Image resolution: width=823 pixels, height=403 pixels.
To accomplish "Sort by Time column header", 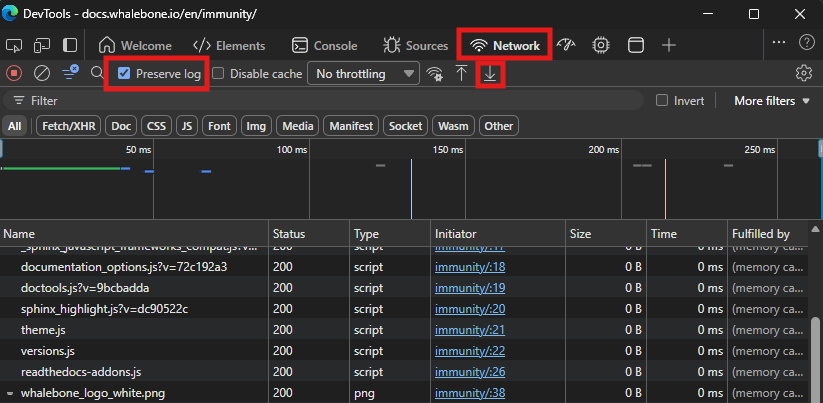I will (687, 234).
